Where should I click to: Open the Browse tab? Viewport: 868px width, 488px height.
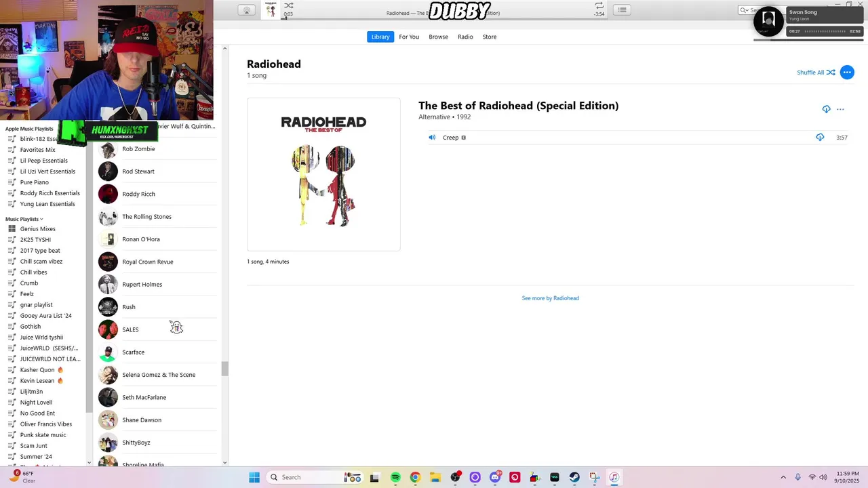click(438, 37)
